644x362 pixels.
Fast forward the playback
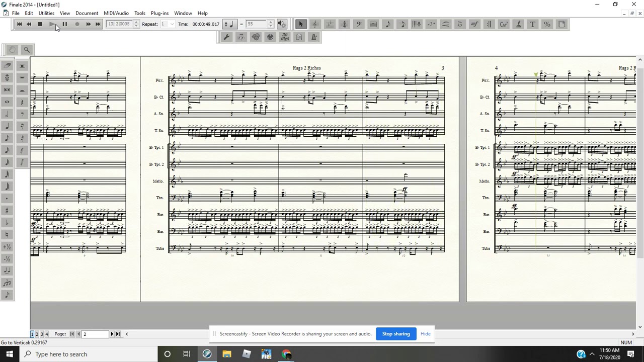[88, 24]
